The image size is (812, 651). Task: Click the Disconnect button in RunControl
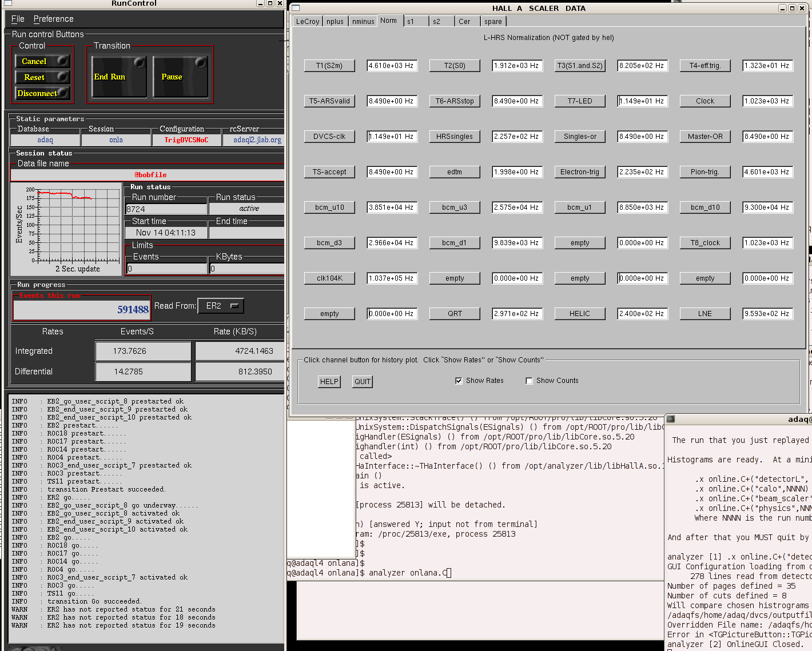[x=42, y=93]
